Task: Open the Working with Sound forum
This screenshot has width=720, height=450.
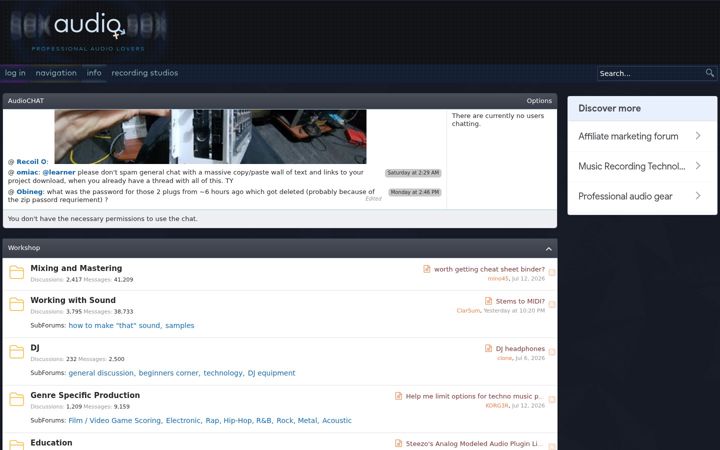Action: (73, 300)
